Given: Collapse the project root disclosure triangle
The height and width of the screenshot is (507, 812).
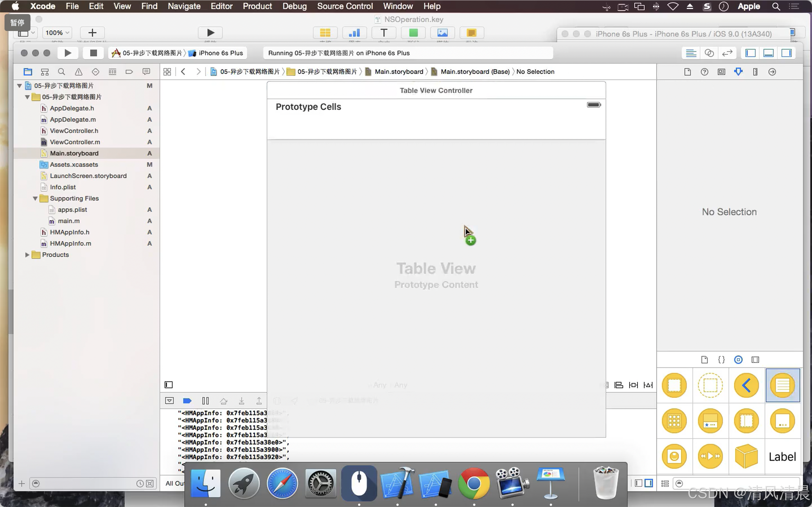Looking at the screenshot, I should coord(19,86).
